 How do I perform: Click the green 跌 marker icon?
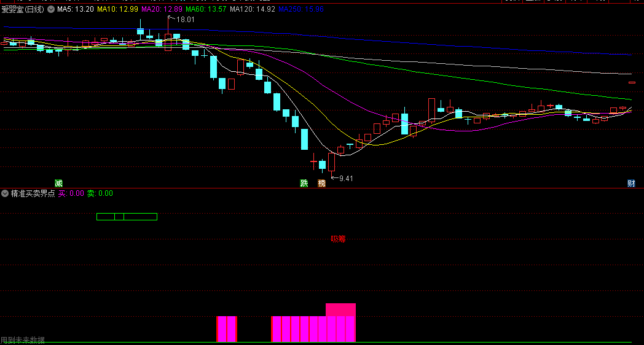[x=304, y=183]
